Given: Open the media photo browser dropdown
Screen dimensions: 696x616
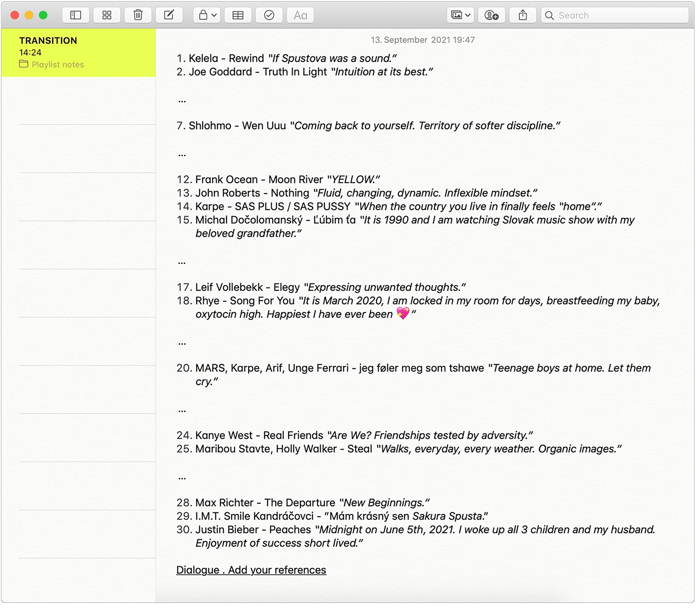Looking at the screenshot, I should click(x=460, y=15).
